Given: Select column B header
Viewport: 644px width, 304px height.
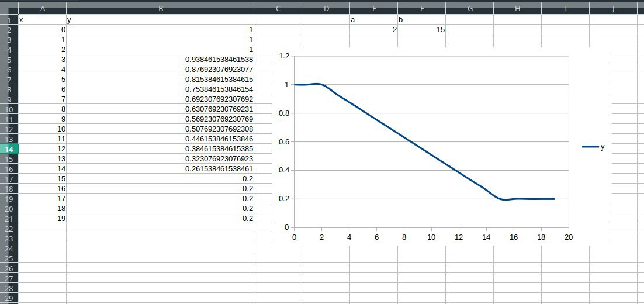Looking at the screenshot, I should pyautogui.click(x=160, y=8).
